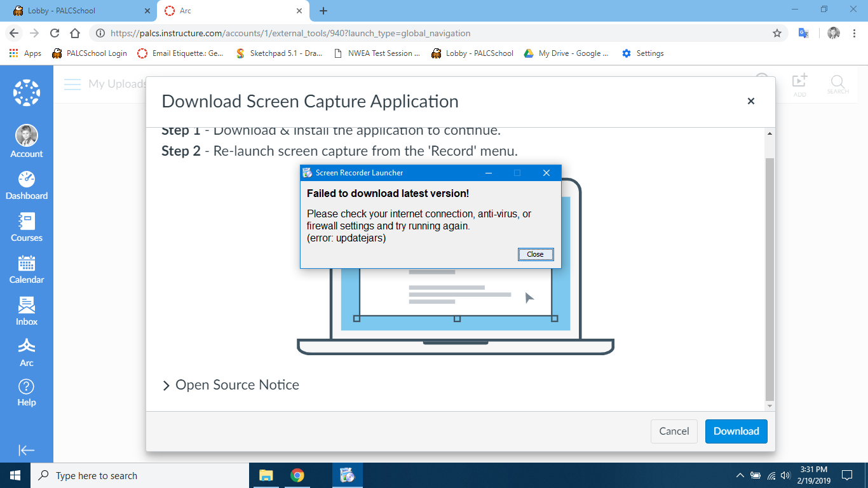Open the network Wi-Fi tray icon
This screenshot has height=488, width=868.
point(771,475)
